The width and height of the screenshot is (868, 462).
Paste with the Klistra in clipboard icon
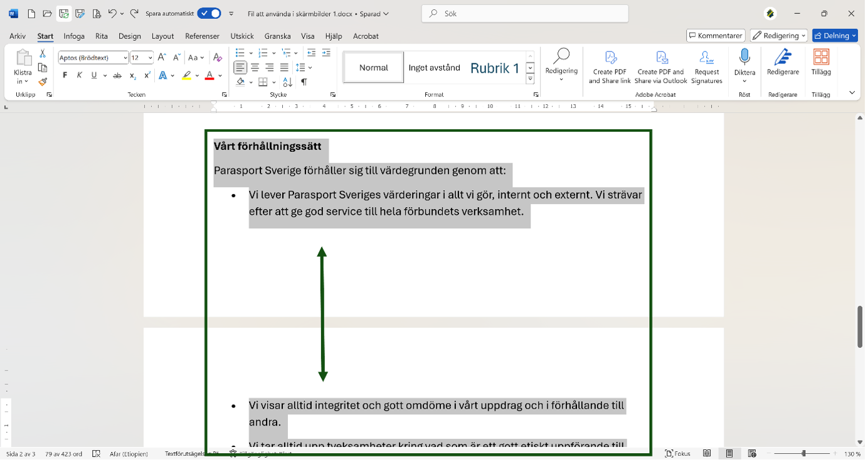(x=23, y=58)
